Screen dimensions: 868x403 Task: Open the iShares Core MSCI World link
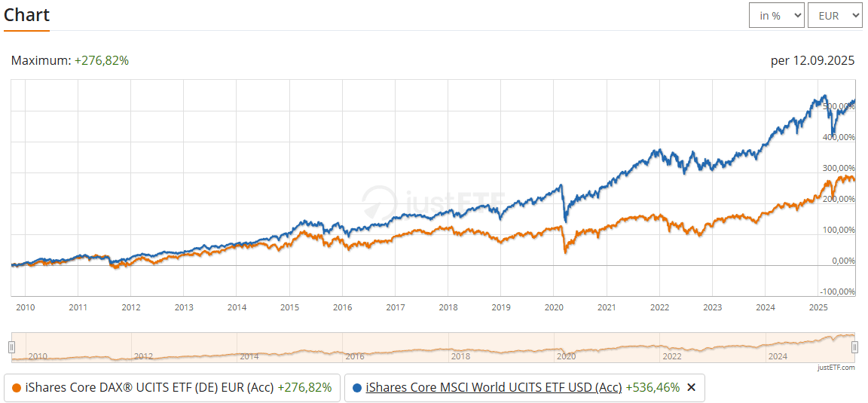[494, 387]
